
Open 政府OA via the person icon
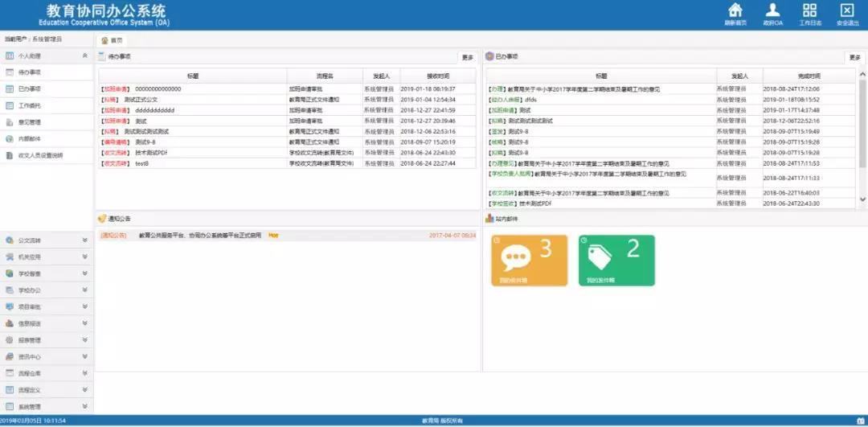[773, 10]
